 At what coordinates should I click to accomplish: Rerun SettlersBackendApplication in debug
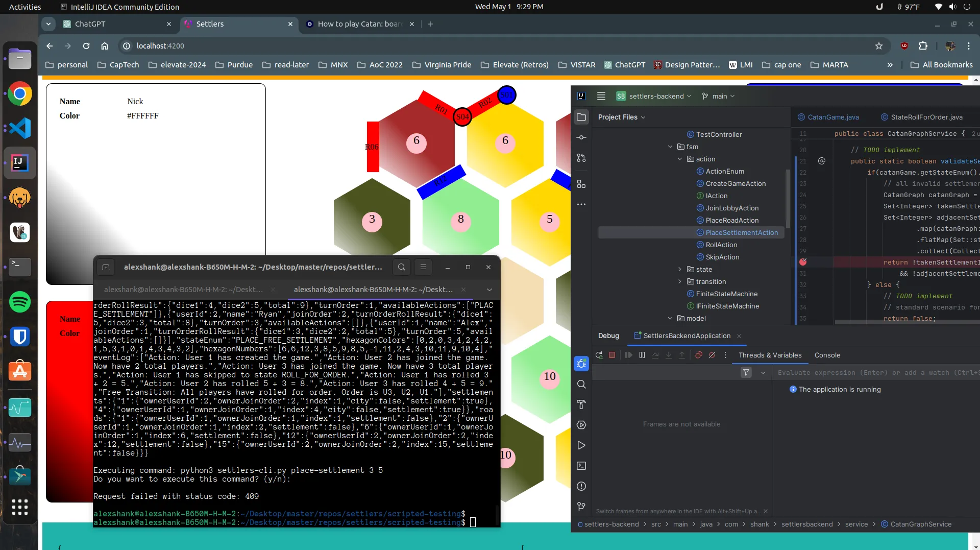599,355
